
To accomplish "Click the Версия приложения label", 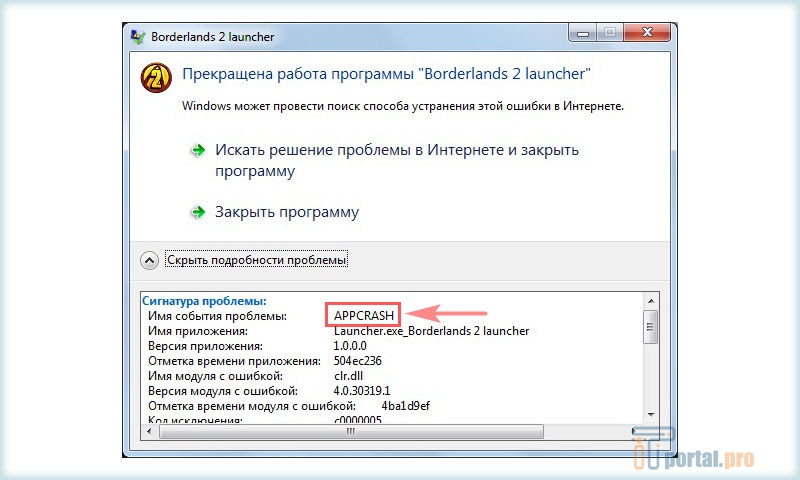I will point(206,346).
